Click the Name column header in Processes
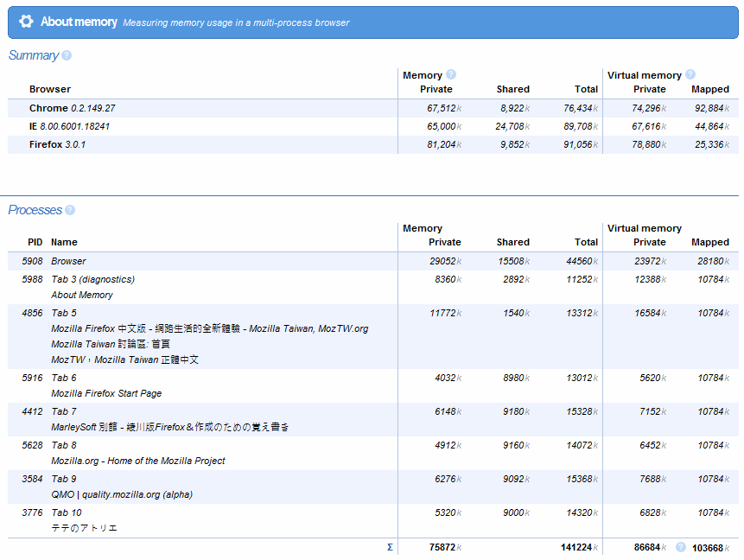 [64, 242]
